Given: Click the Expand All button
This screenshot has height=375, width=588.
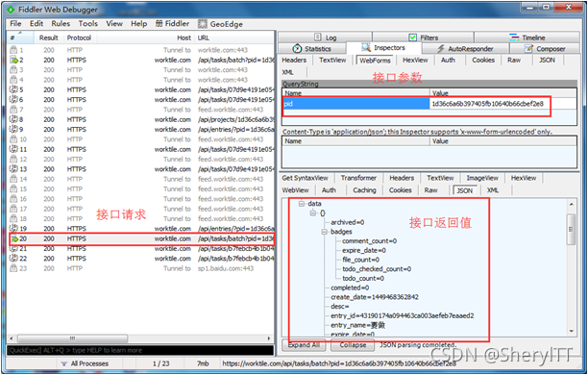Looking at the screenshot, I should click(x=304, y=345).
